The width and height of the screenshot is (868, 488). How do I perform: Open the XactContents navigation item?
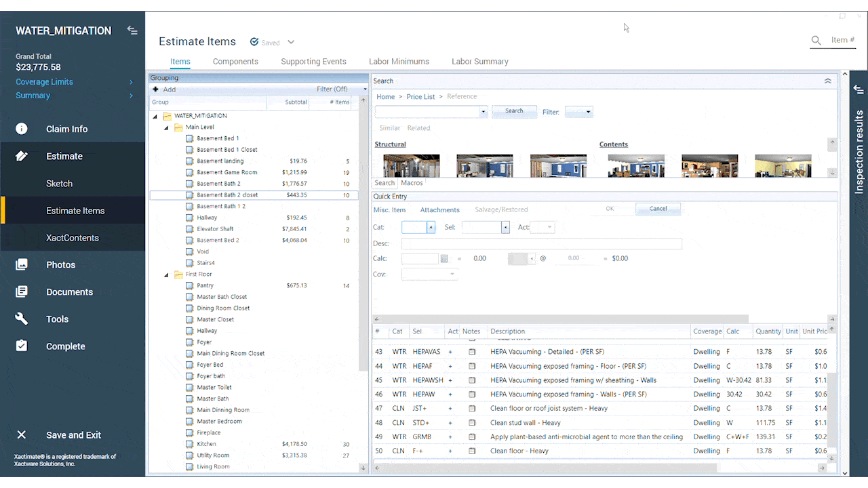pyautogui.click(x=72, y=238)
